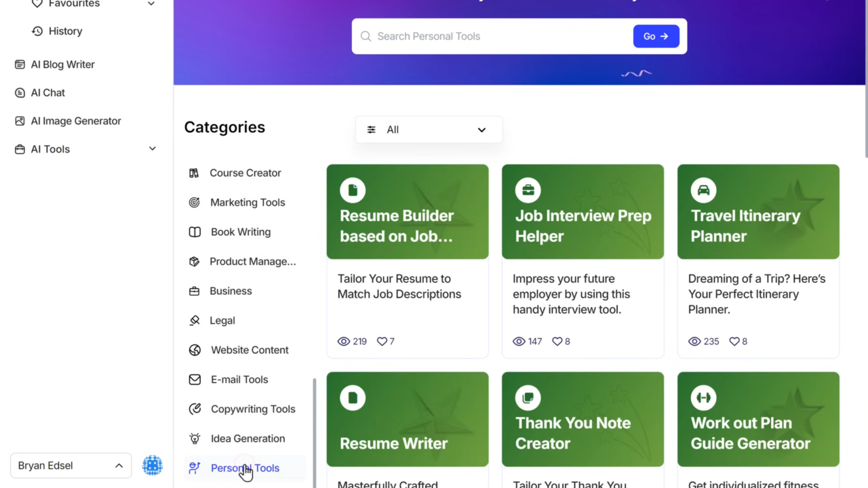This screenshot has width=868, height=488.
Task: Expand the AI Tools chevron
Action: point(153,149)
